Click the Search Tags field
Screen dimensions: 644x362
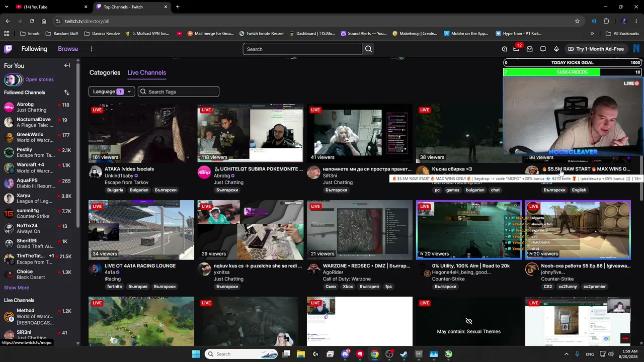(x=179, y=92)
